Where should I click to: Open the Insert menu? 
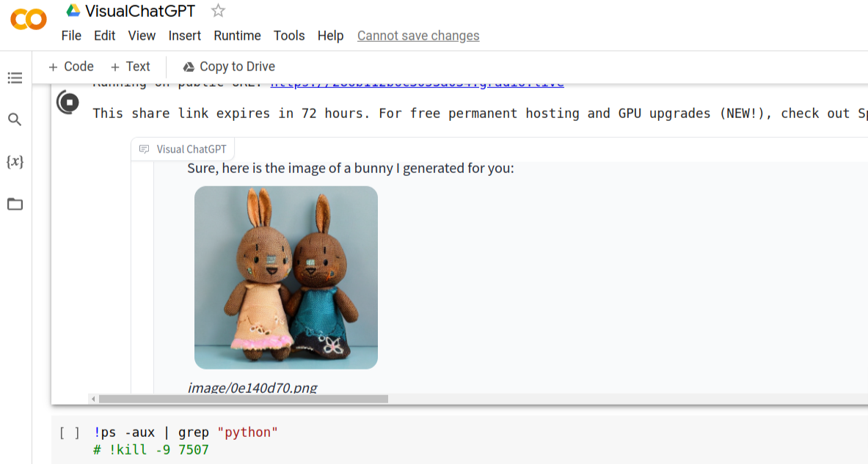184,36
